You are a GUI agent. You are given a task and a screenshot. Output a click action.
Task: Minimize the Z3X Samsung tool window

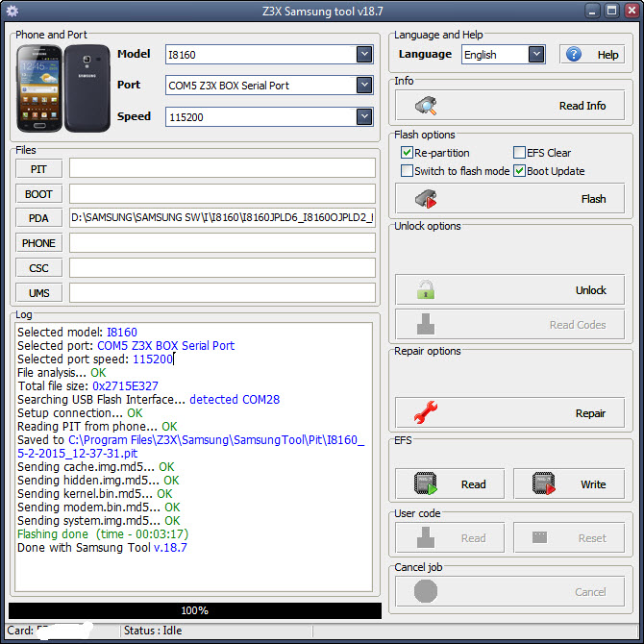pos(592,11)
